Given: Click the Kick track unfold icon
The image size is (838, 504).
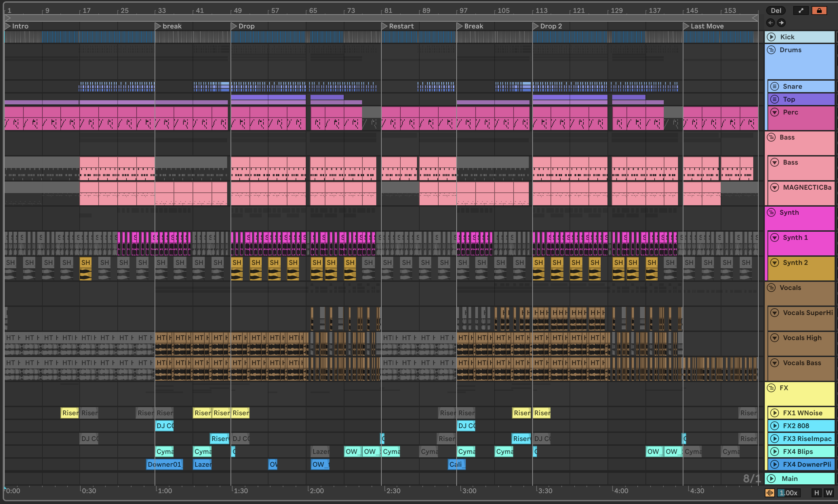Looking at the screenshot, I should click(772, 37).
